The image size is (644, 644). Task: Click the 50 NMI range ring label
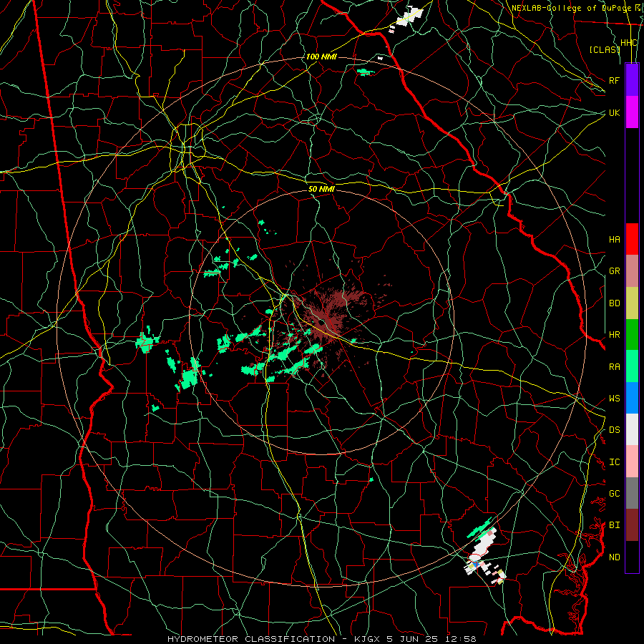pos(321,190)
